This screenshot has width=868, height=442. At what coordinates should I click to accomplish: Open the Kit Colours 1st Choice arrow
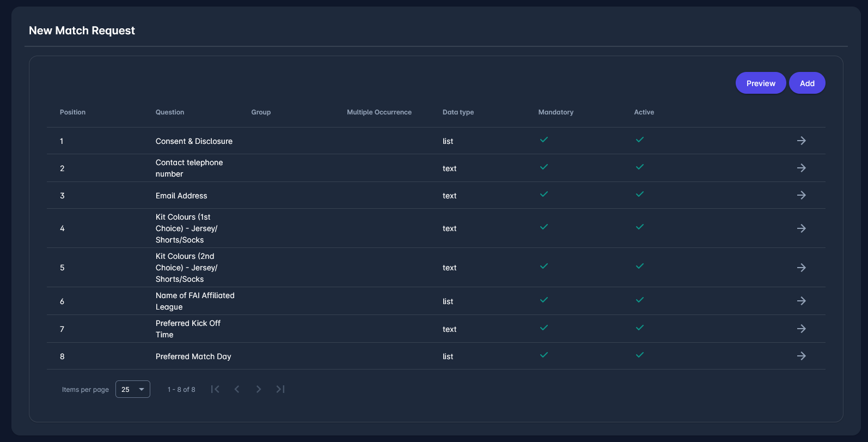tap(801, 228)
